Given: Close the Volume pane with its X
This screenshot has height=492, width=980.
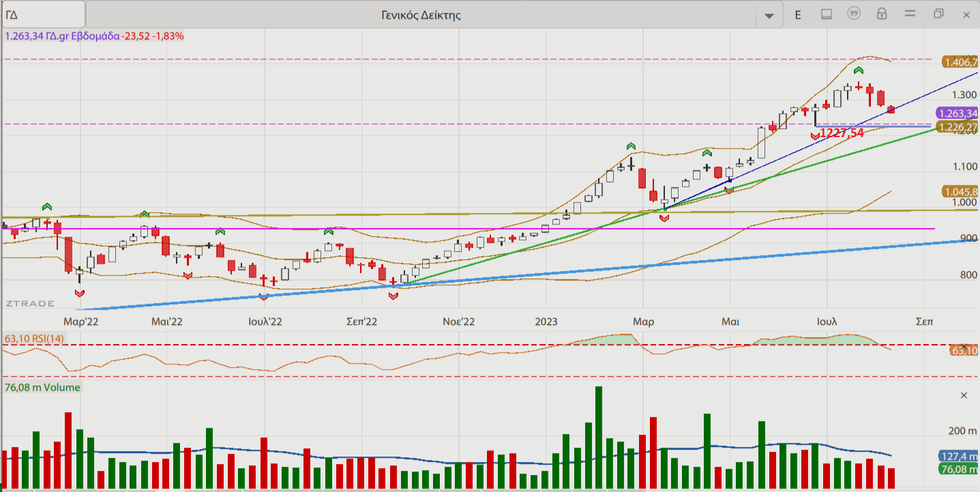Looking at the screenshot, I should tap(964, 395).
